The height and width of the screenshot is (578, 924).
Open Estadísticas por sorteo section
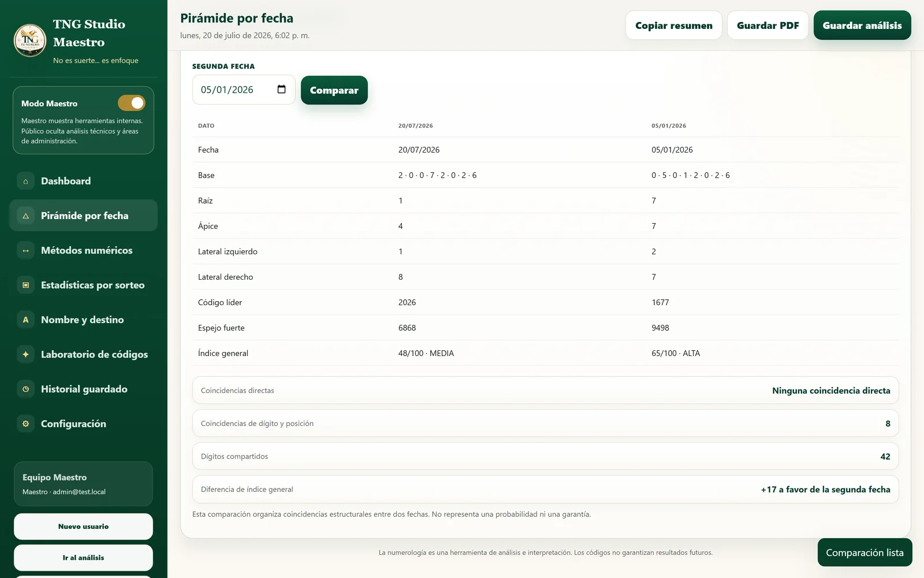(x=83, y=285)
